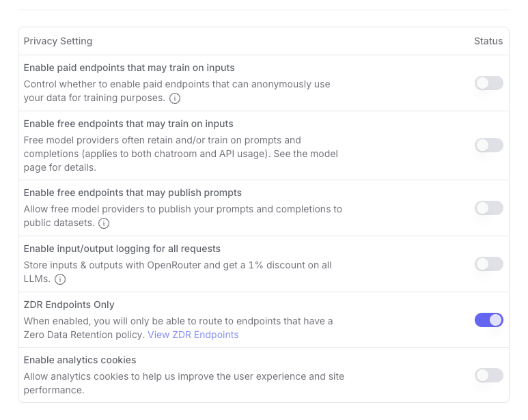
Task: Enable the analytics cookies toggle
Action: [x=488, y=376]
